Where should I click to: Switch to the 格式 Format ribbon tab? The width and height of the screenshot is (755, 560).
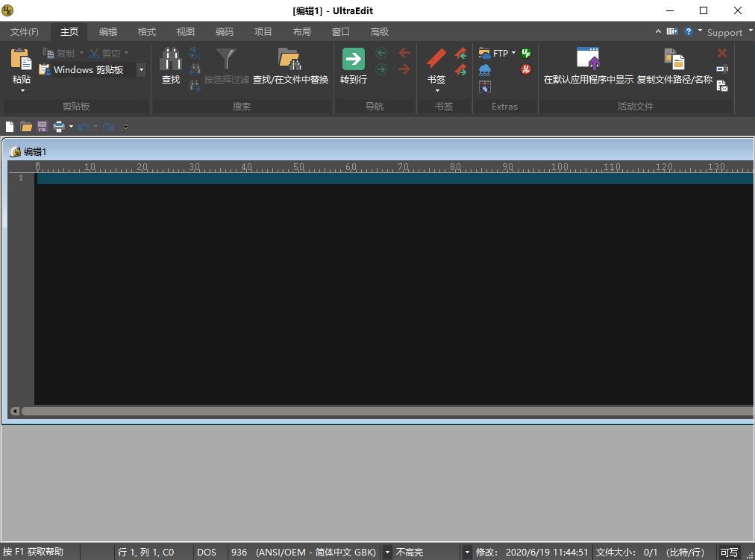147,32
